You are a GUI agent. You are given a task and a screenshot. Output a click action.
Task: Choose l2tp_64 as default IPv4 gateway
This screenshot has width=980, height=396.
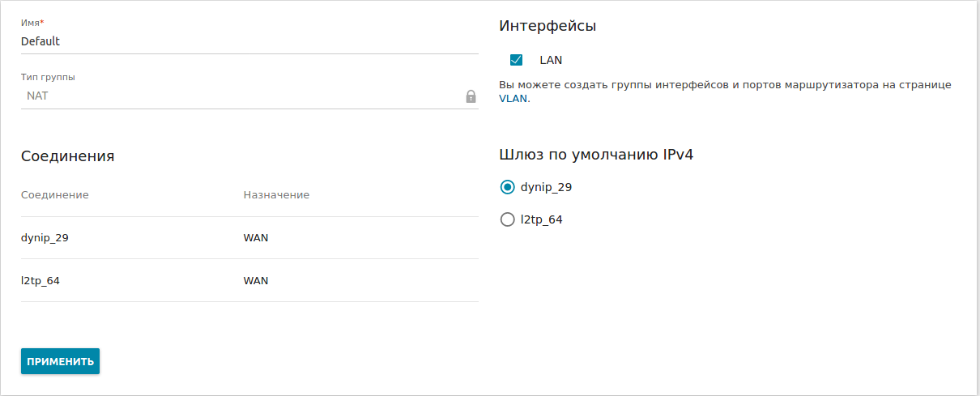pos(508,219)
